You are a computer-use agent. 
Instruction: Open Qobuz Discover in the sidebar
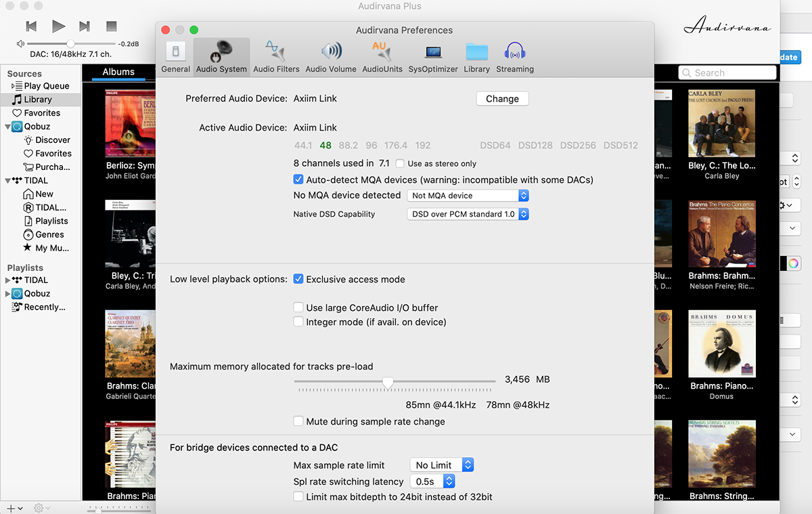[53, 140]
